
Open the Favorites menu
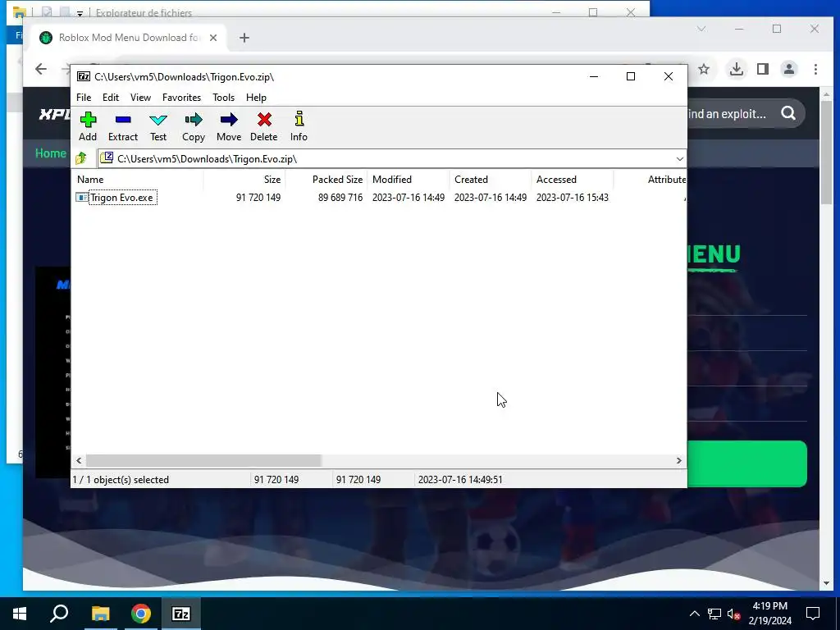pyautogui.click(x=181, y=98)
